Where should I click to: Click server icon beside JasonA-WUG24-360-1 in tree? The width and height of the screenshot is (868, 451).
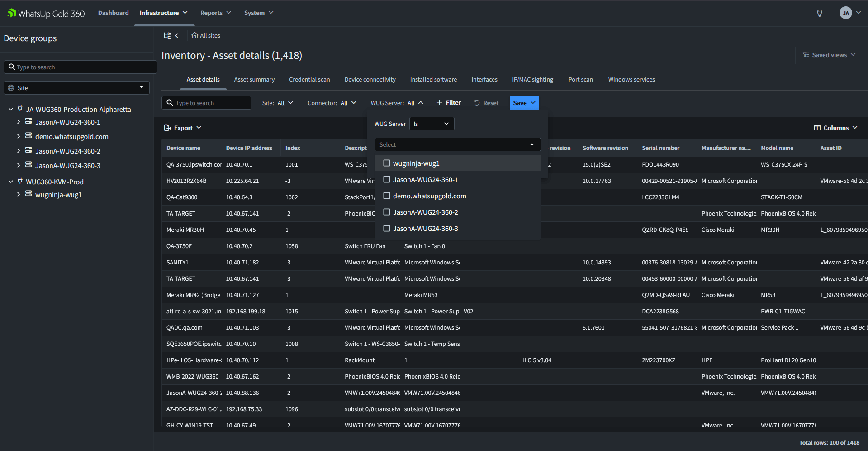28,121
